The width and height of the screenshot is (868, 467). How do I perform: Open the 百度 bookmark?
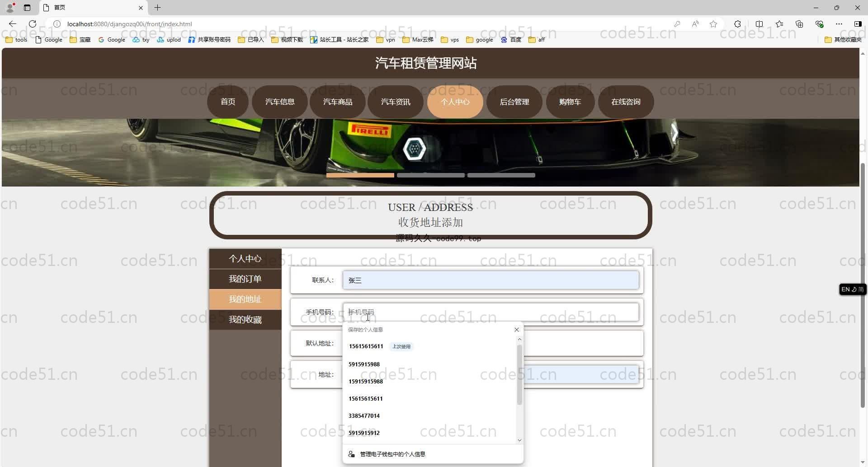pos(511,40)
